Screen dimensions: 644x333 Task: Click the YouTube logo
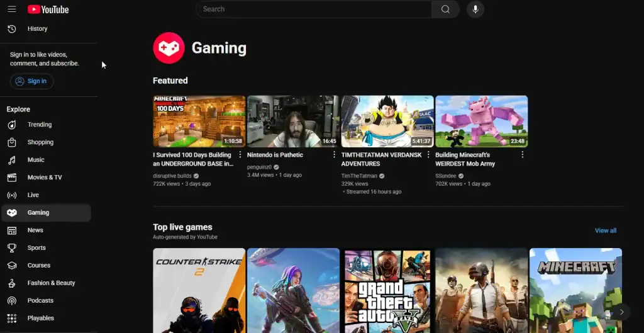click(x=48, y=9)
